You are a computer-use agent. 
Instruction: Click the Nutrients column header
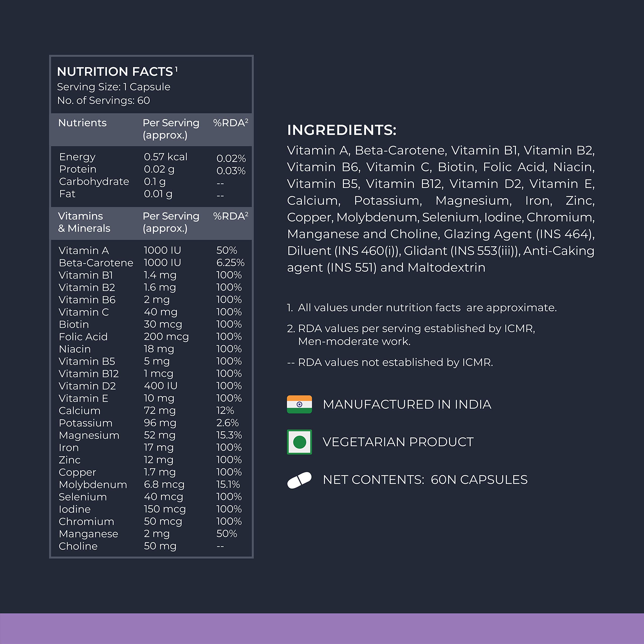click(82, 123)
